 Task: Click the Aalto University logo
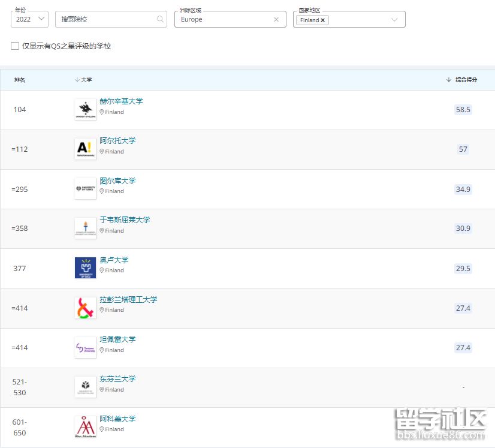click(x=85, y=149)
